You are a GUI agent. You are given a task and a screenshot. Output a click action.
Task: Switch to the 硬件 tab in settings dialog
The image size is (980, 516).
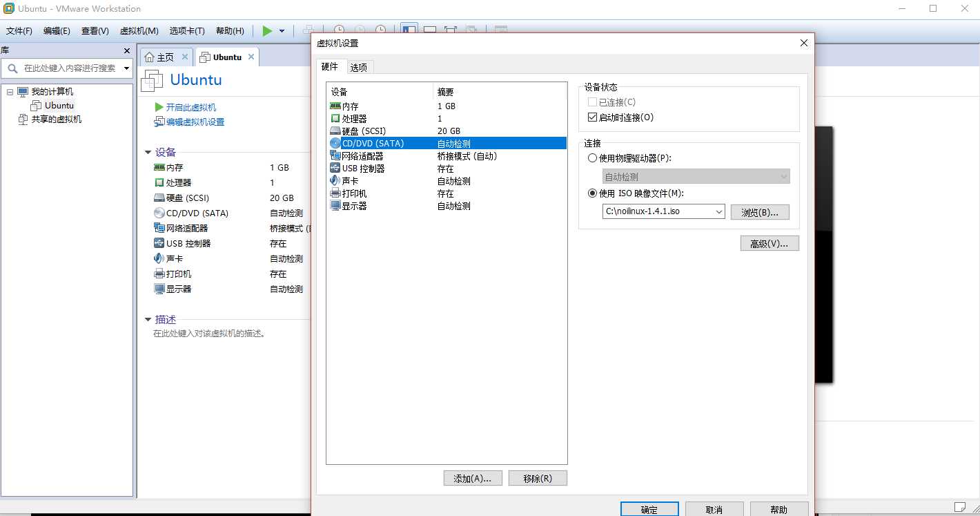point(330,66)
